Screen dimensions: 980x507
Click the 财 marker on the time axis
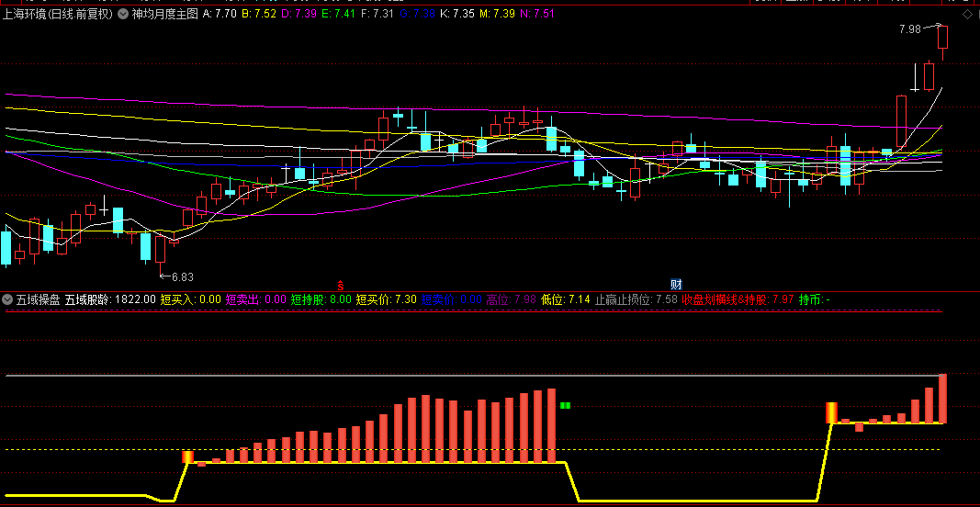676,285
